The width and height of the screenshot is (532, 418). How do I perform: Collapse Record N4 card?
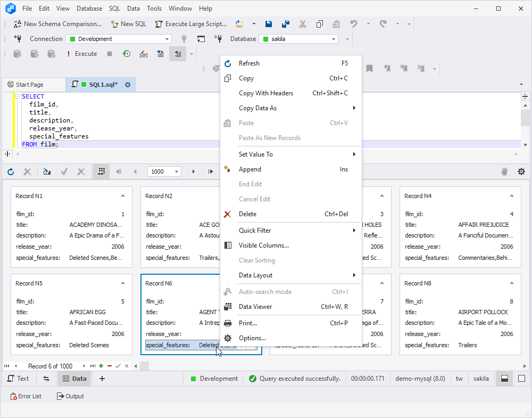(x=512, y=196)
